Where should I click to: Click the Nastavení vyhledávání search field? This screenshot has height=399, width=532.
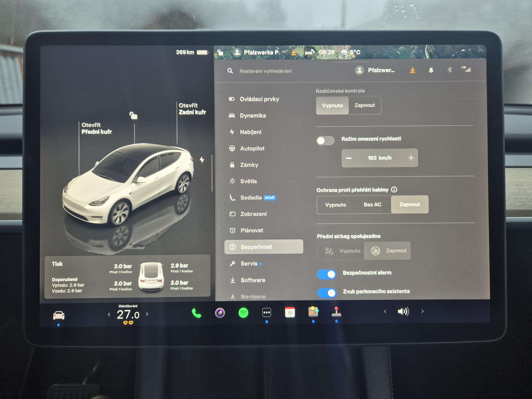coord(265,71)
